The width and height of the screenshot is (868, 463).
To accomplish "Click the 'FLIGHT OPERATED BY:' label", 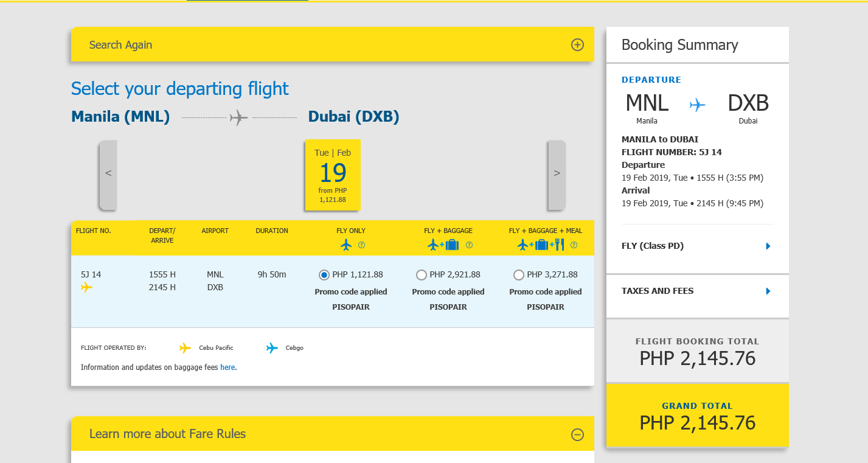I will coord(114,348).
